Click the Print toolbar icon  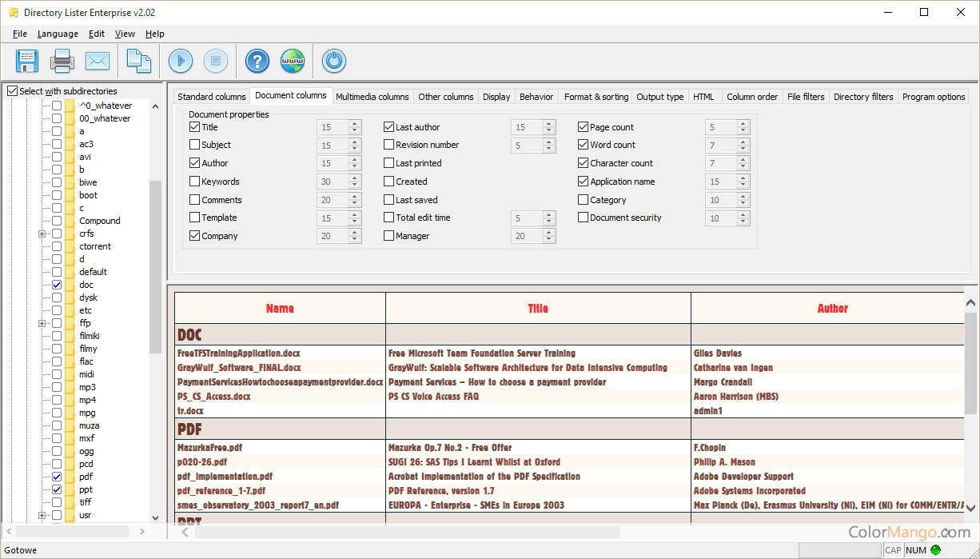tap(62, 61)
